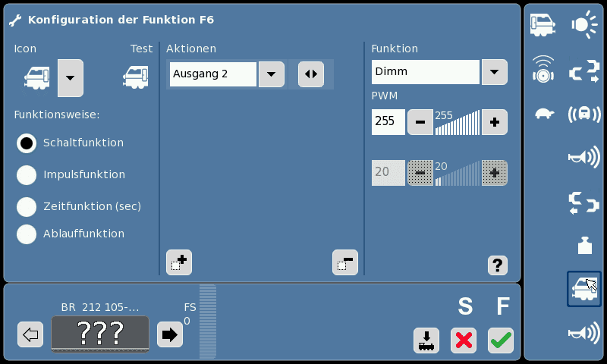607x364 pixels.
Task: Select the Impulsfunktion radio button
Action: (27, 175)
